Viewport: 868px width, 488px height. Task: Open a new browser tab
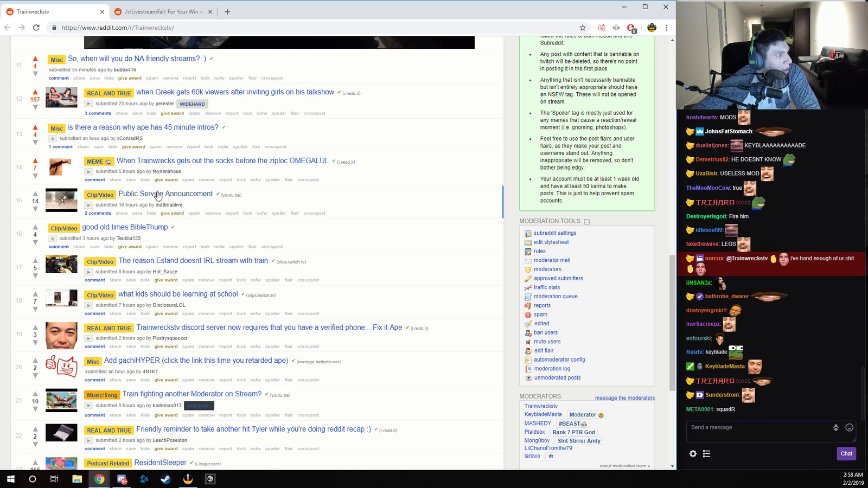click(x=227, y=12)
